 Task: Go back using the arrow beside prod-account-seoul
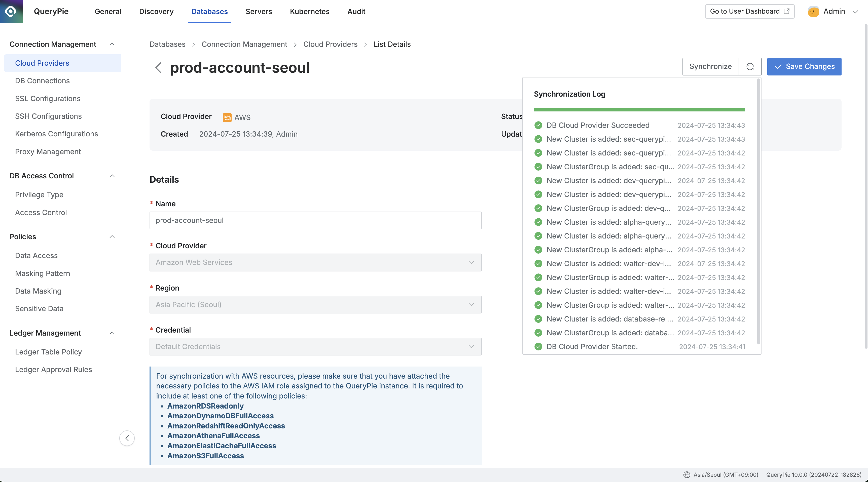158,68
